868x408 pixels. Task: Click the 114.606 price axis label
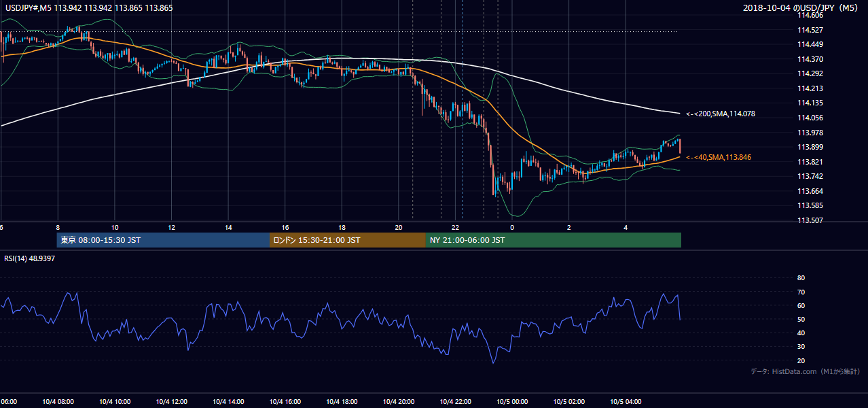coord(810,15)
